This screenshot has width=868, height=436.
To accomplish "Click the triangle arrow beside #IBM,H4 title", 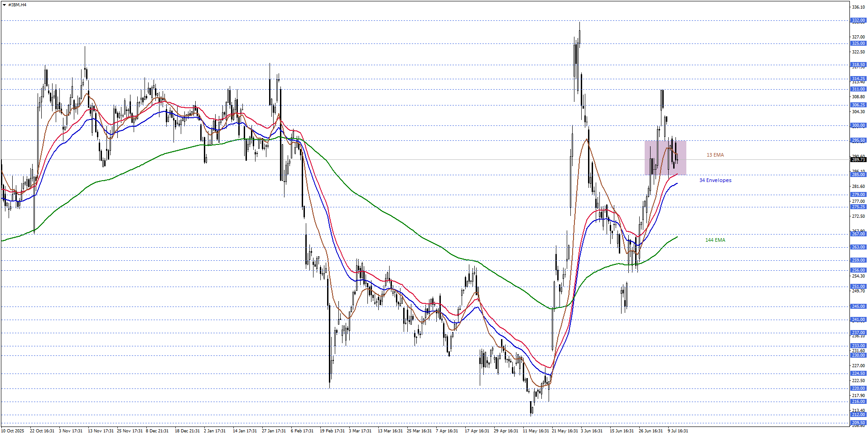I will [x=4, y=5].
